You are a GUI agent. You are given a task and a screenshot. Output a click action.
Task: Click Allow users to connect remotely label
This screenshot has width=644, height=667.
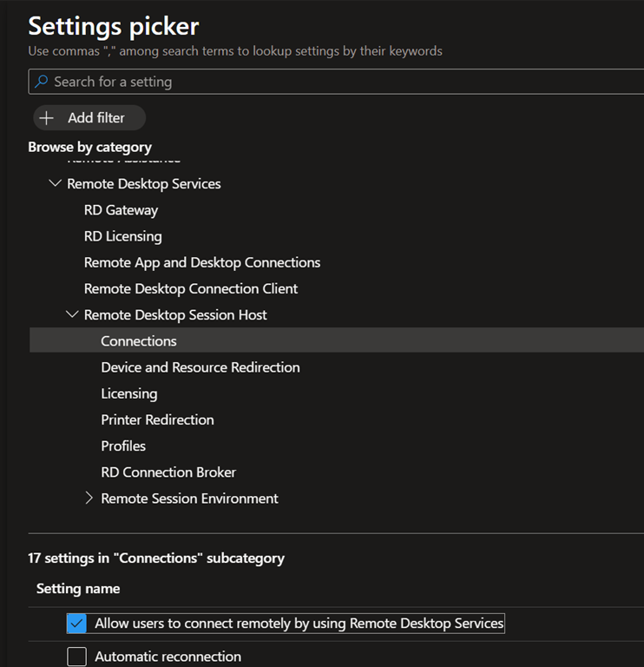[299, 624]
